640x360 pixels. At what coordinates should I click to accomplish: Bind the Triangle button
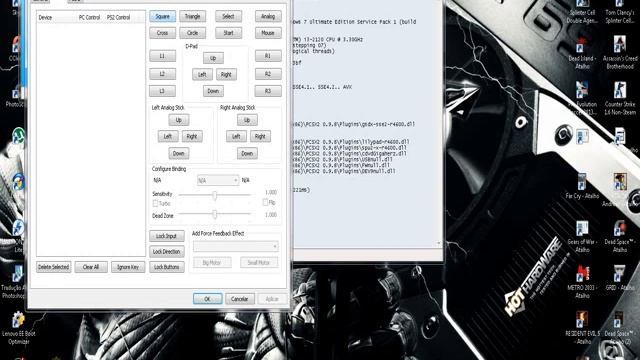tap(193, 16)
